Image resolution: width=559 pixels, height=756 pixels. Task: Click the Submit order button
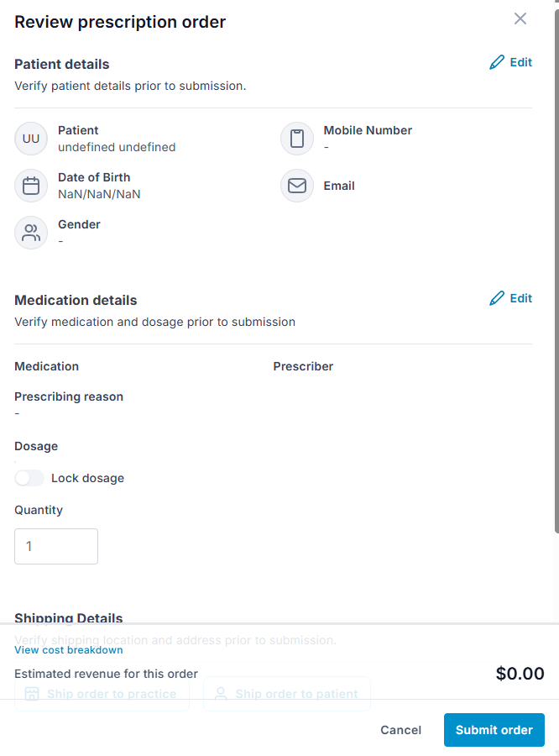pos(494,730)
